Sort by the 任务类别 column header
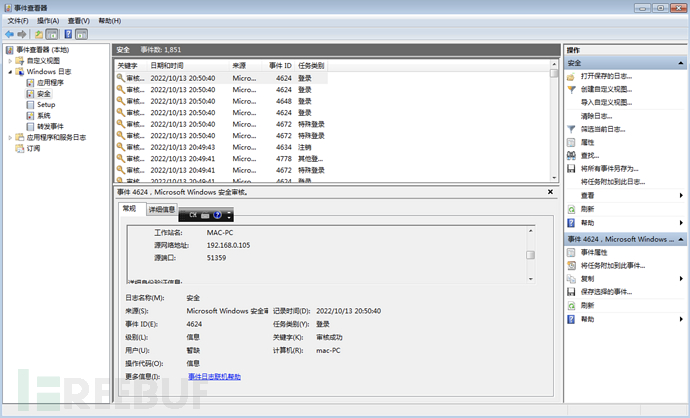The width and height of the screenshot is (690, 418). tap(311, 66)
